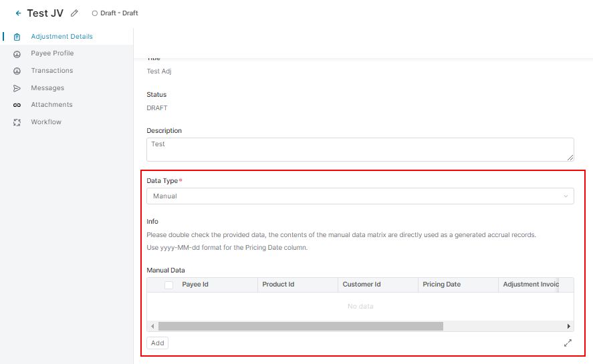Click the Data Type dropdown chevron arrow
Screen dimensions: 593x364
[x=566, y=196]
